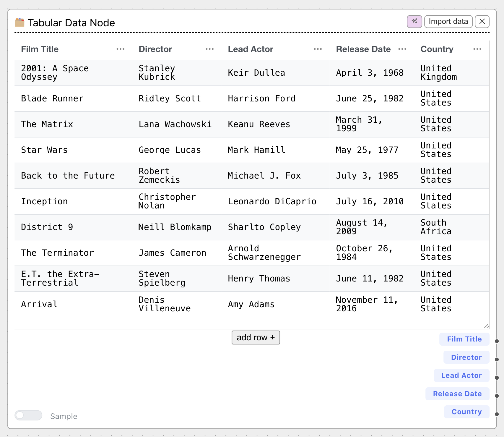The image size is (504, 437).
Task: Select the Country label chip
Action: point(466,412)
